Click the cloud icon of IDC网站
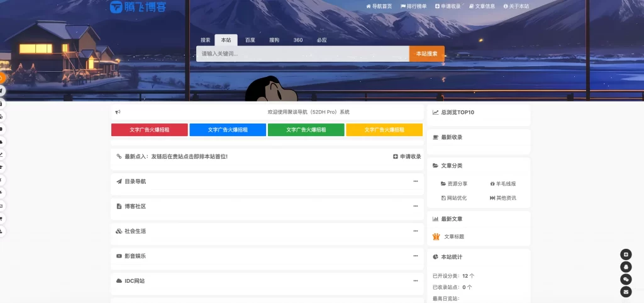The height and width of the screenshot is (303, 644). point(119,281)
